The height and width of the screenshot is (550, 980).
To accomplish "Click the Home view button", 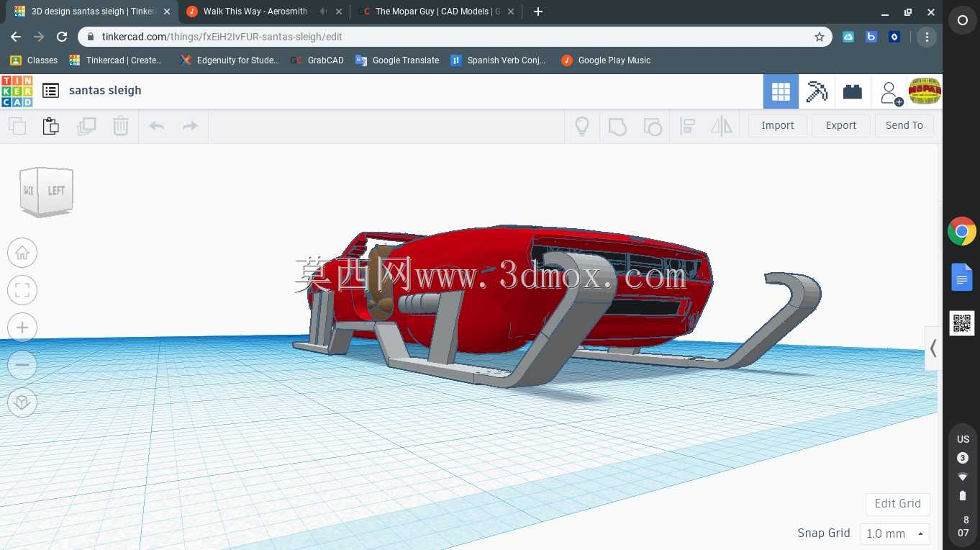I will (x=22, y=253).
